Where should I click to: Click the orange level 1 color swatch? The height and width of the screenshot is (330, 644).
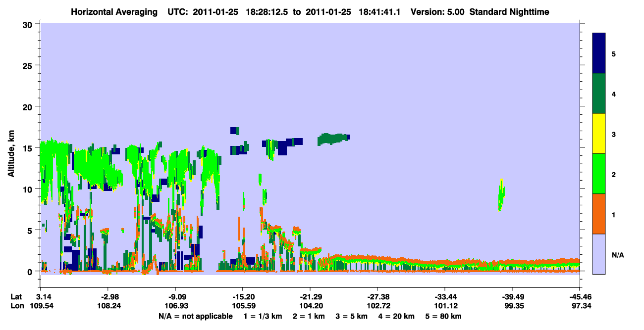(x=599, y=214)
